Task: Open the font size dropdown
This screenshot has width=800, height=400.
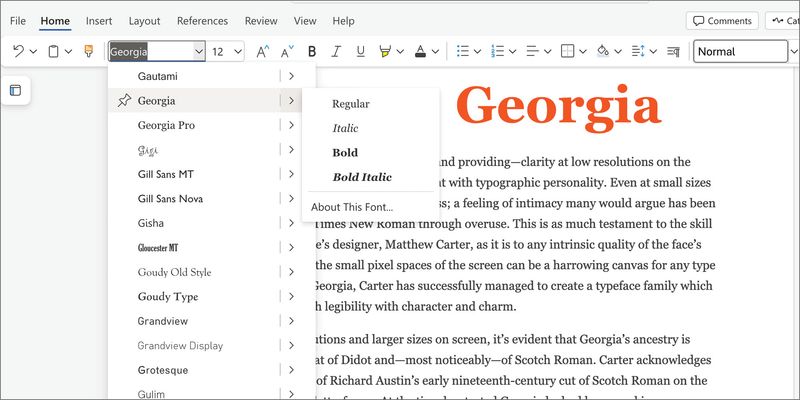Action: pyautogui.click(x=239, y=51)
